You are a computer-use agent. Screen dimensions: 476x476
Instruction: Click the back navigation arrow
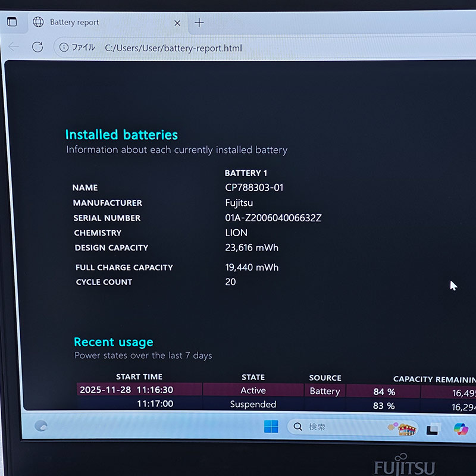(14, 47)
